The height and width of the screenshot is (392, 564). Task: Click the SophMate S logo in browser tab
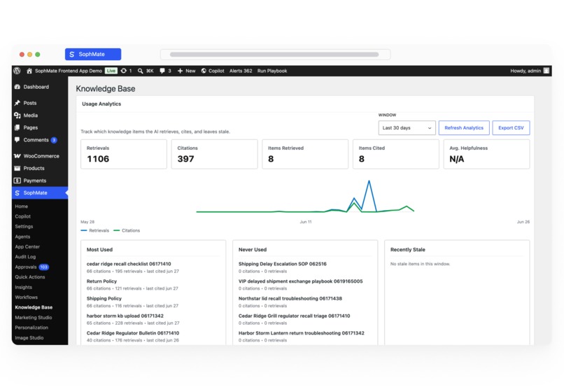tap(72, 55)
